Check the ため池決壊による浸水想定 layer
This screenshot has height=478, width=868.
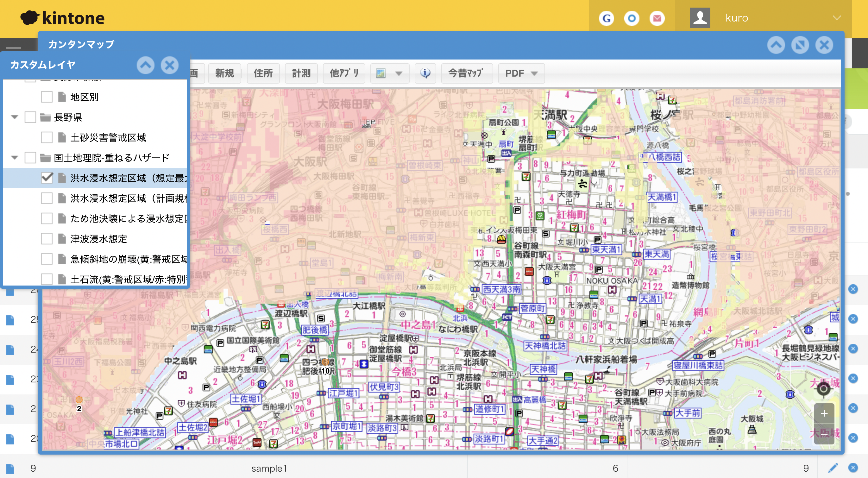[47, 218]
